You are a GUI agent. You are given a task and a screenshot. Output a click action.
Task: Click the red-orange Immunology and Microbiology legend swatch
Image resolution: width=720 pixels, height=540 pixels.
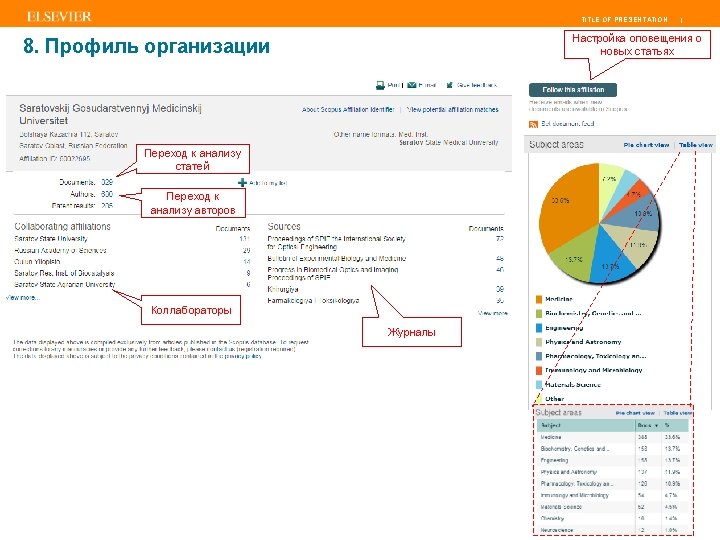click(539, 370)
